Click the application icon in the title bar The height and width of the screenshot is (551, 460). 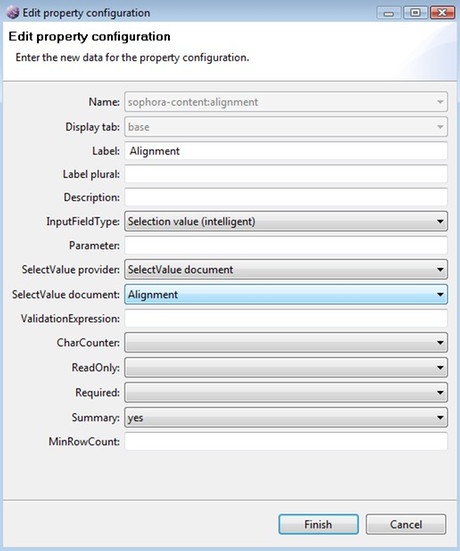tap(13, 13)
